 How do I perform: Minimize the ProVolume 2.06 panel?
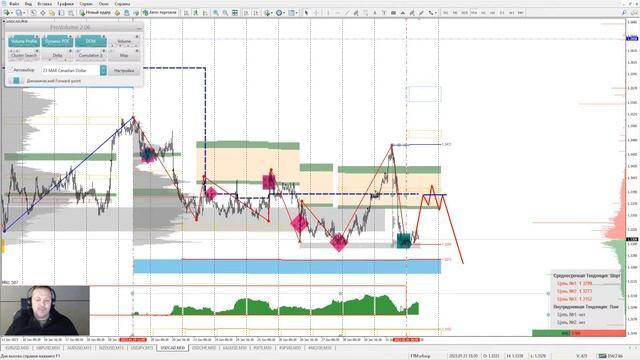(x=139, y=28)
